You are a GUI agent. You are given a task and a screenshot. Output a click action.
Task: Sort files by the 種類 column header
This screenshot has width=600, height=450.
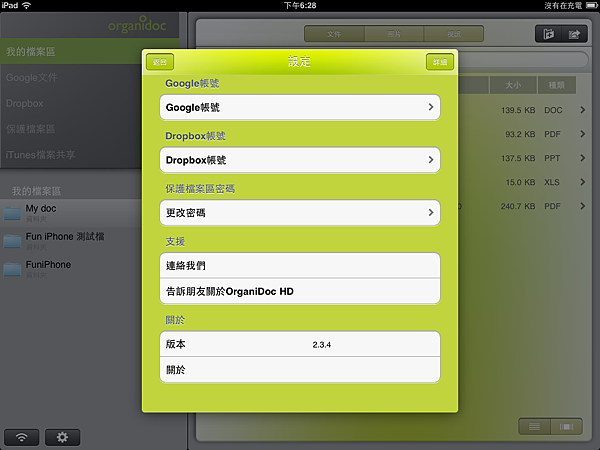557,85
